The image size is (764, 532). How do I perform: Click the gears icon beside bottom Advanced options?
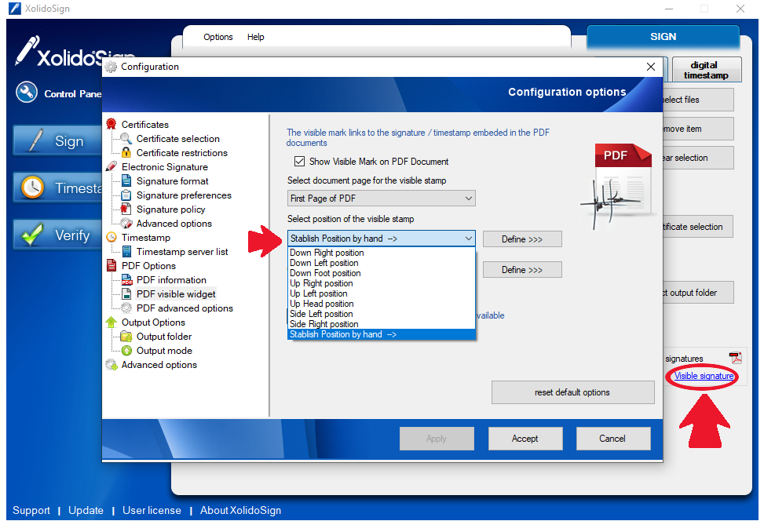tap(111, 364)
